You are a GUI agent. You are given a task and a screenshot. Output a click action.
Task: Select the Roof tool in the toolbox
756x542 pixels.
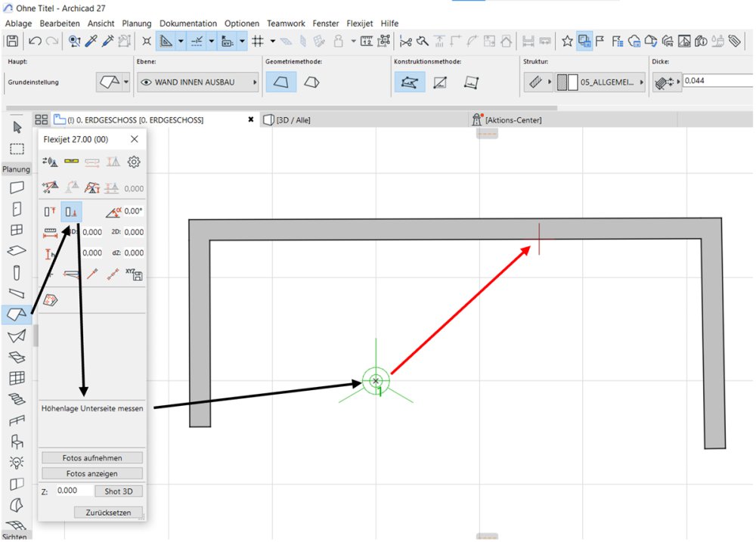(17, 314)
